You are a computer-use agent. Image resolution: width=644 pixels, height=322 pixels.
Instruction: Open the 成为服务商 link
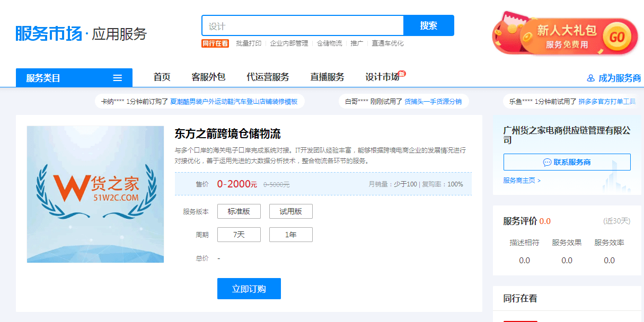[x=620, y=78]
